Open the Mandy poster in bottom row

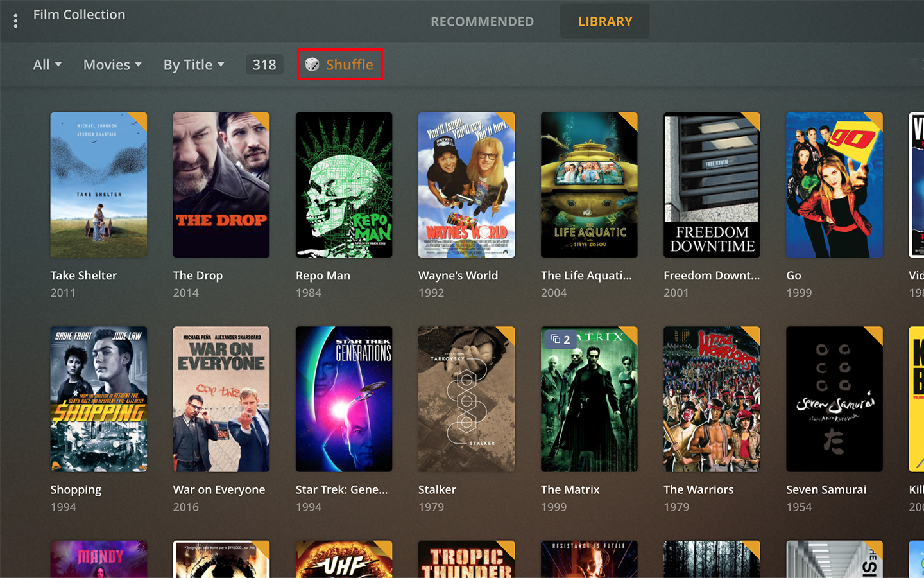point(99,559)
